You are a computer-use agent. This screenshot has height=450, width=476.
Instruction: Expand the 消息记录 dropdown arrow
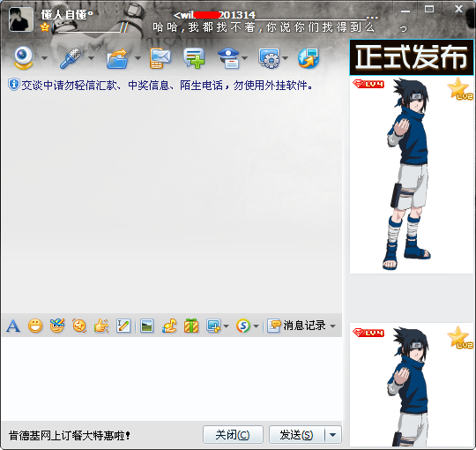[332, 326]
